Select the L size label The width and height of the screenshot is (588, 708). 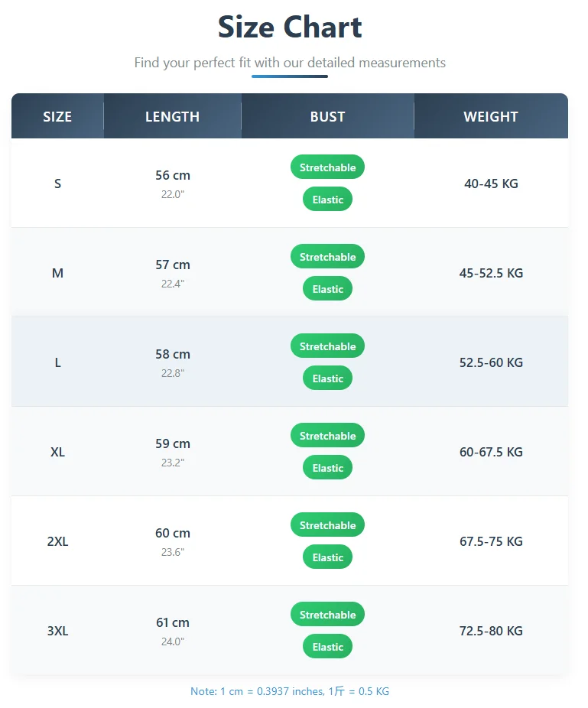[x=57, y=362]
